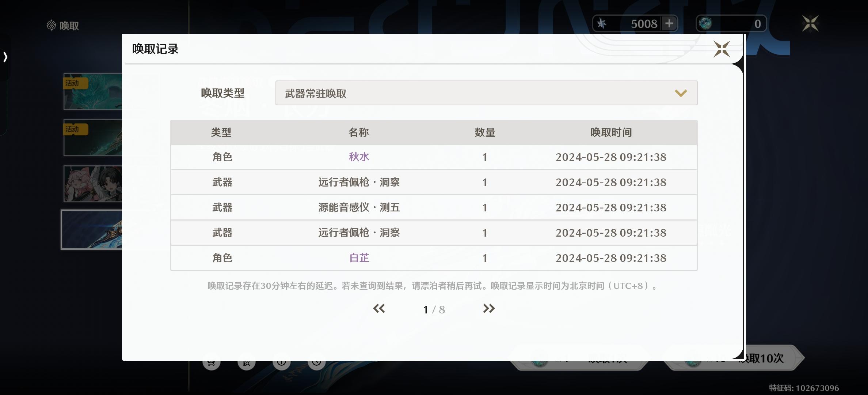Click the page indicator 1 / 8
Image resolution: width=868 pixels, height=395 pixels.
point(434,310)
